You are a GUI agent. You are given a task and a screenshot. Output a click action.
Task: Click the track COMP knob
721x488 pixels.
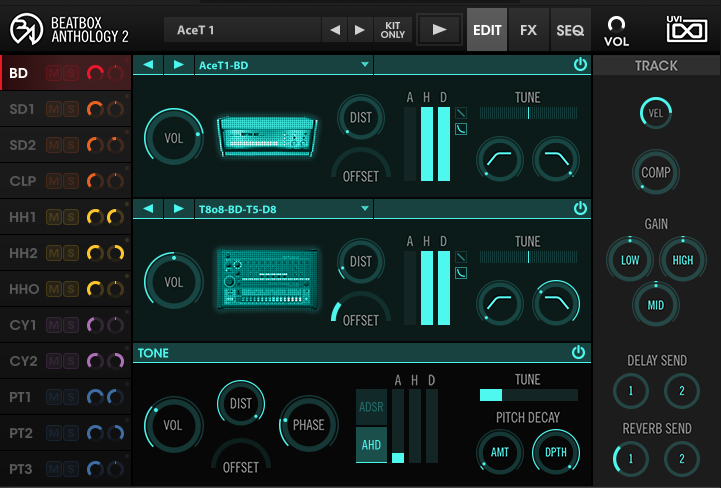[x=656, y=172]
